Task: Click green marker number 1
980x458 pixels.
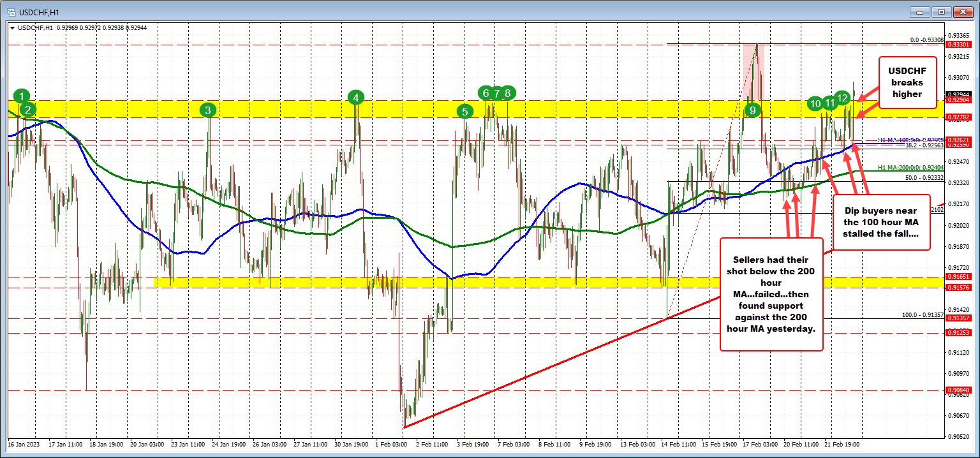Action: [22, 96]
